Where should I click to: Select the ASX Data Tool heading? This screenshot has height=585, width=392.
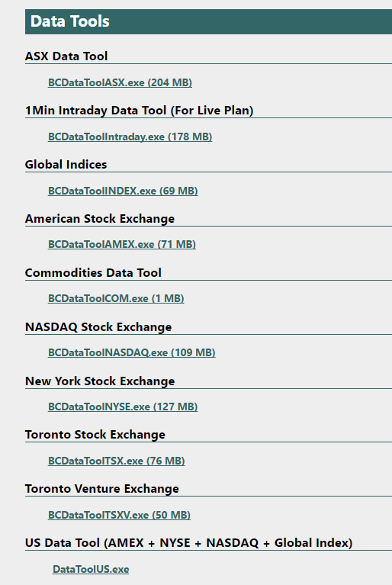66,56
